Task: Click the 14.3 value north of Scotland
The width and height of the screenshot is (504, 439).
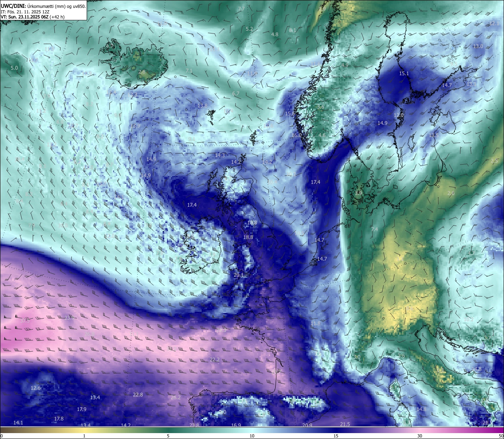Action: pyautogui.click(x=220, y=156)
